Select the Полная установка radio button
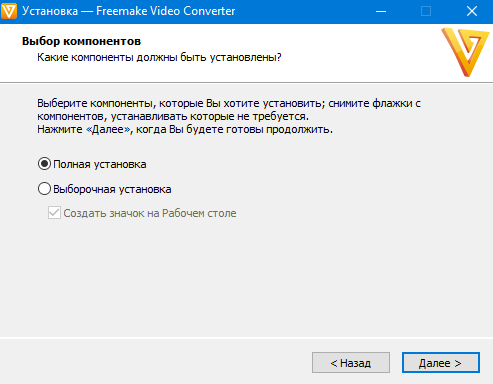 pyautogui.click(x=44, y=164)
